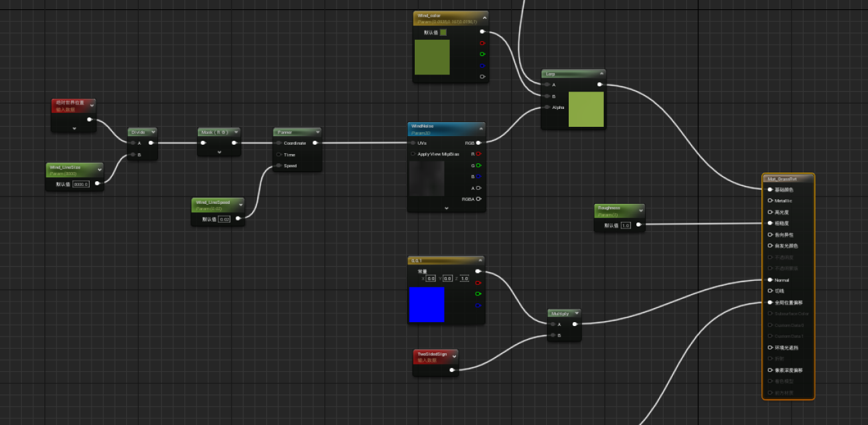Viewport: 868px width, 425px height.
Task: Click the Wind_LineSize default value field
Action: 81,185
